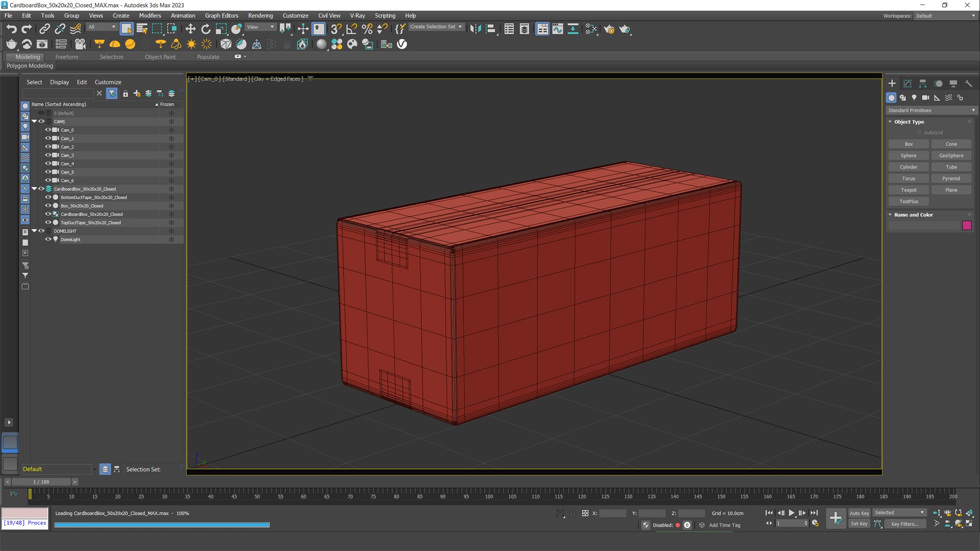Select the Lights category in Create panel
This screenshot has height=551, width=980.
click(x=914, y=97)
